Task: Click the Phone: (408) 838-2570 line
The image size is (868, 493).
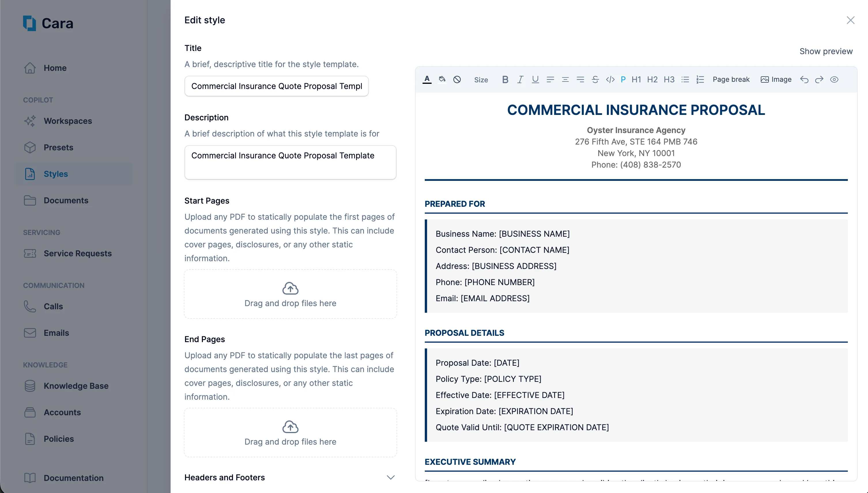Action: 636,165
